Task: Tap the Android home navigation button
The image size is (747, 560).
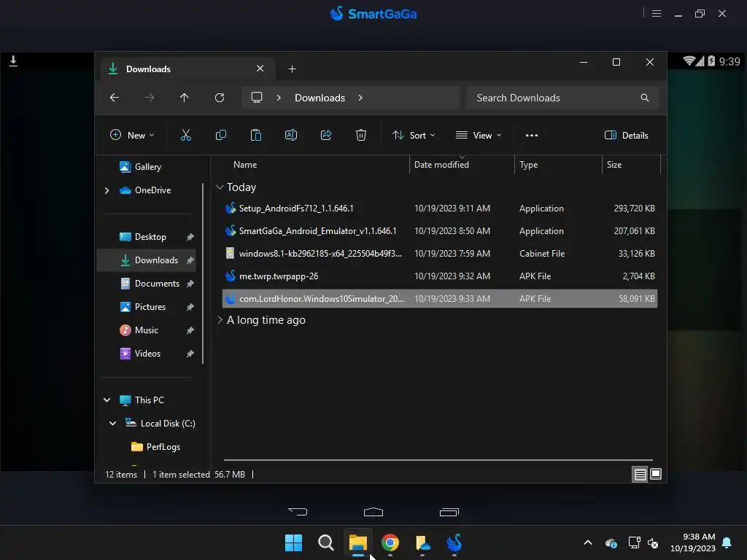Action: (x=373, y=512)
